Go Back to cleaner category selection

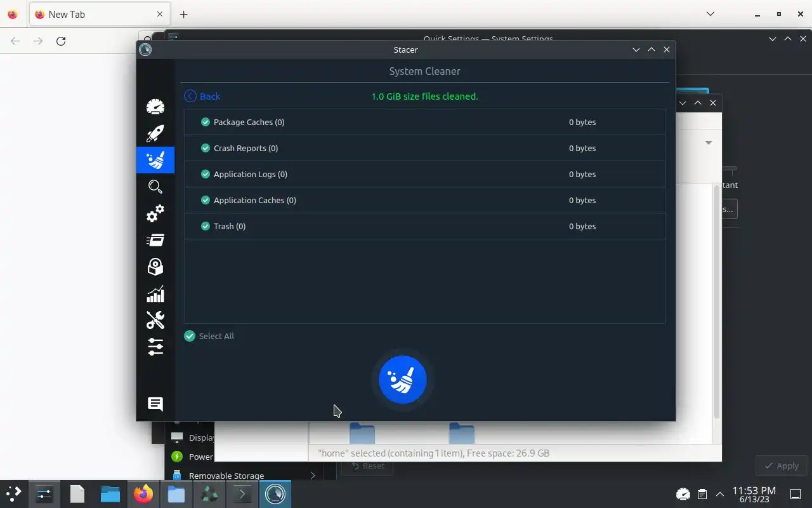click(x=202, y=96)
